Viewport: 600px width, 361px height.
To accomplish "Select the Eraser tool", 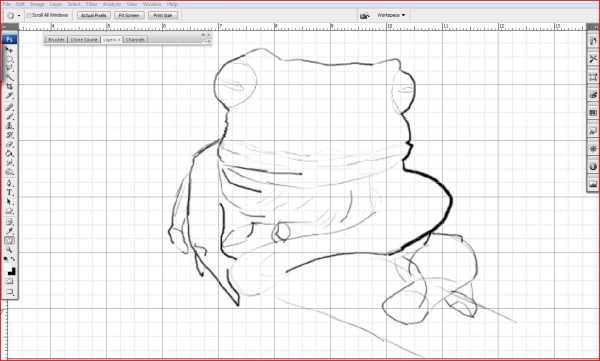I will (9, 144).
